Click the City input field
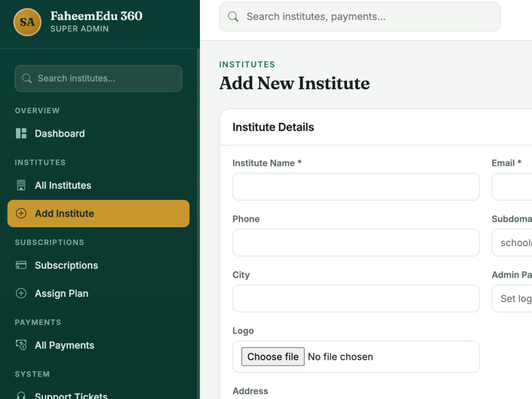The width and height of the screenshot is (532, 399). coord(356,298)
